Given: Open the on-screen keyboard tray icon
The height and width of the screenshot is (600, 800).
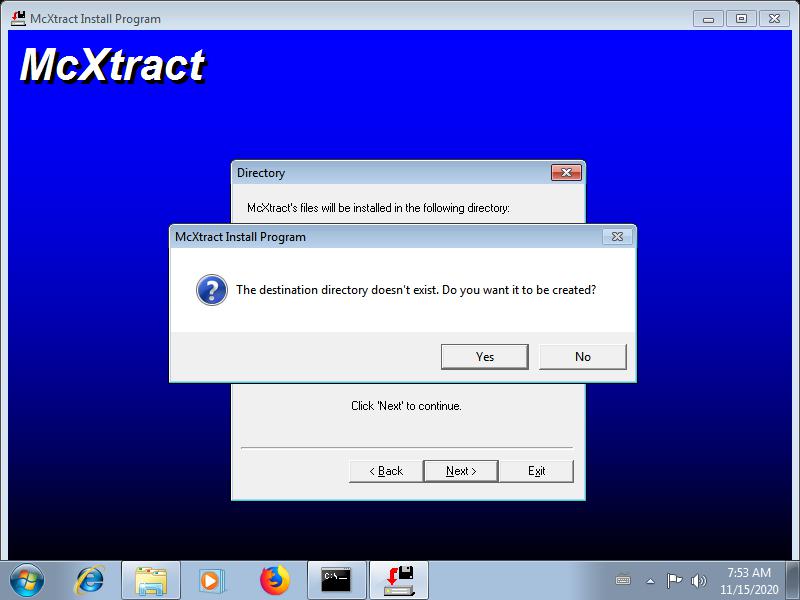Looking at the screenshot, I should 623,581.
